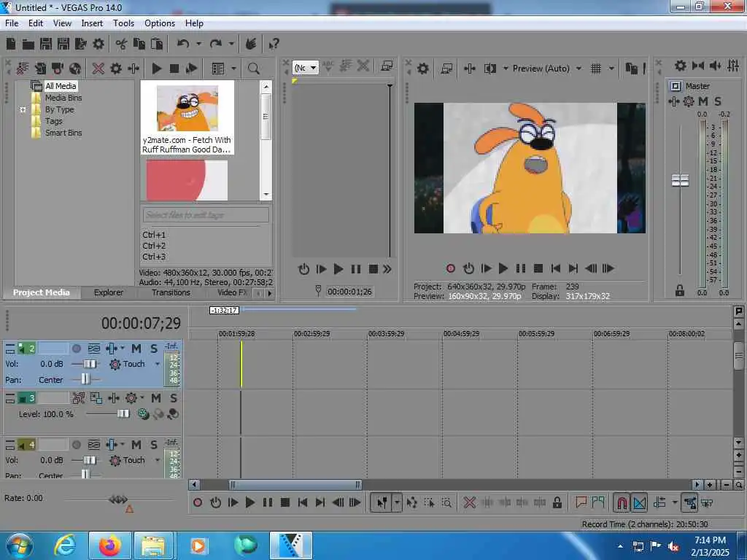
Task: Click the Downmix Output icon in Master
Action: pos(698,66)
